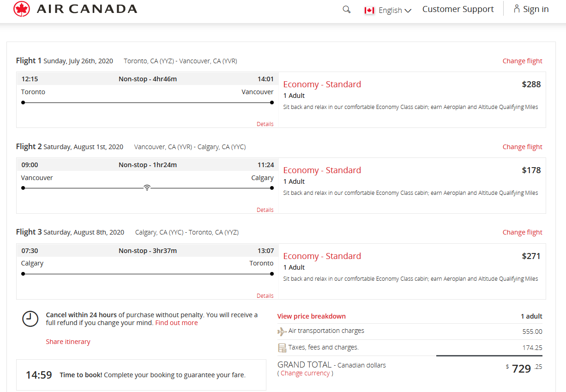Click the Canadian flag icon

pos(369,10)
